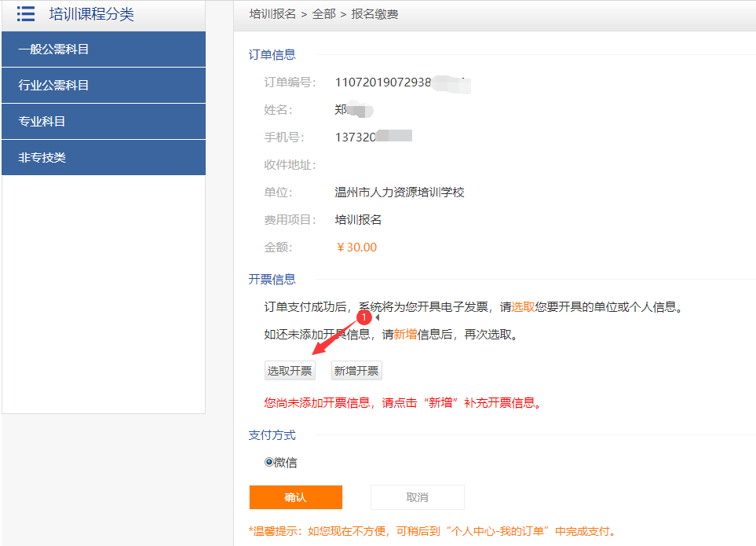Click the small triangle next to the marker

[x=377, y=317]
